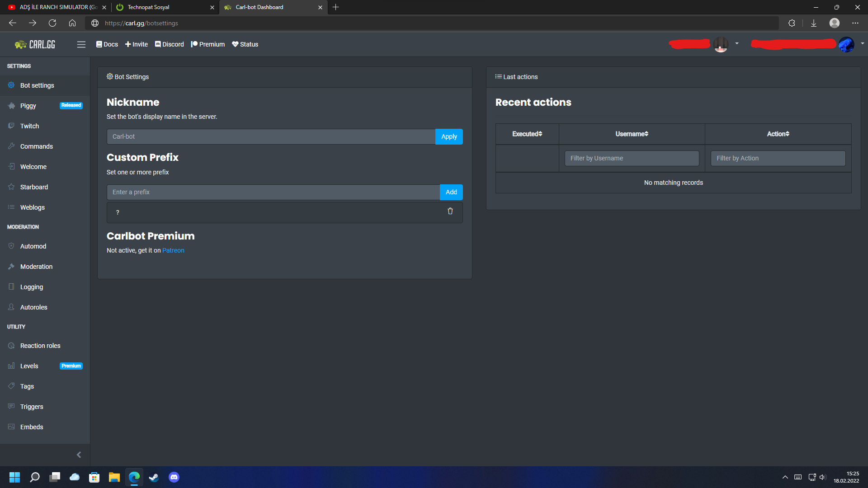Toggle the hamburger sidebar menu
This screenshot has height=488, width=868.
click(x=81, y=44)
